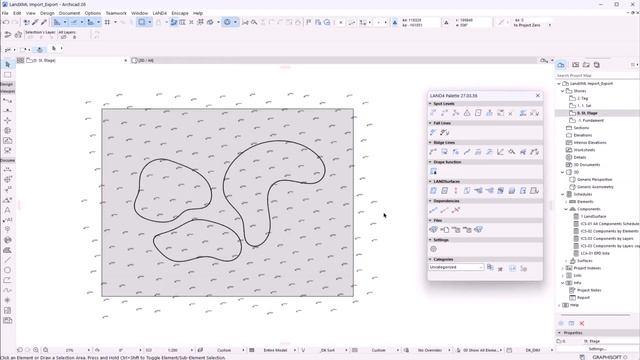Toggle the highlighted rectangle selection mode button
640x360 pixels.
(142, 22)
